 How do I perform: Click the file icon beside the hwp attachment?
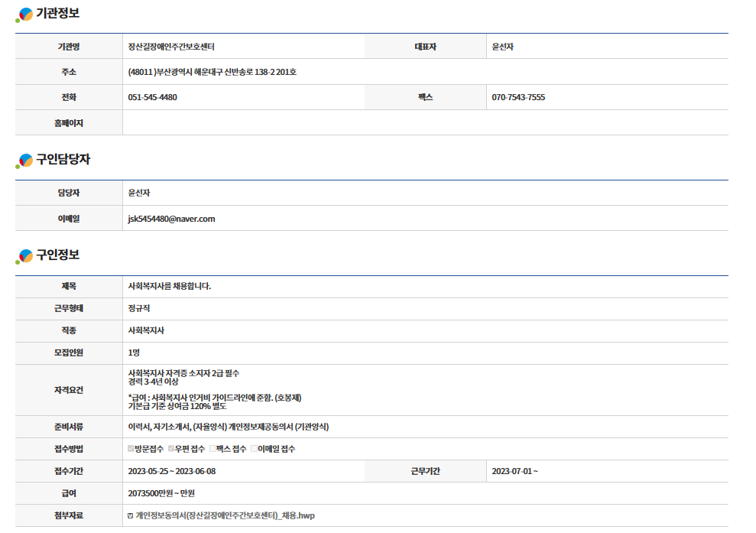click(131, 516)
